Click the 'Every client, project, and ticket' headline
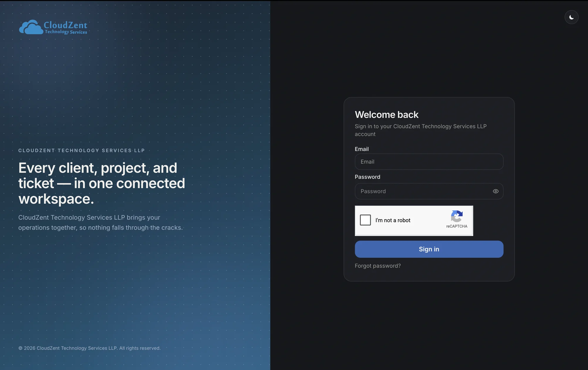The width and height of the screenshot is (588, 370). pos(102,183)
